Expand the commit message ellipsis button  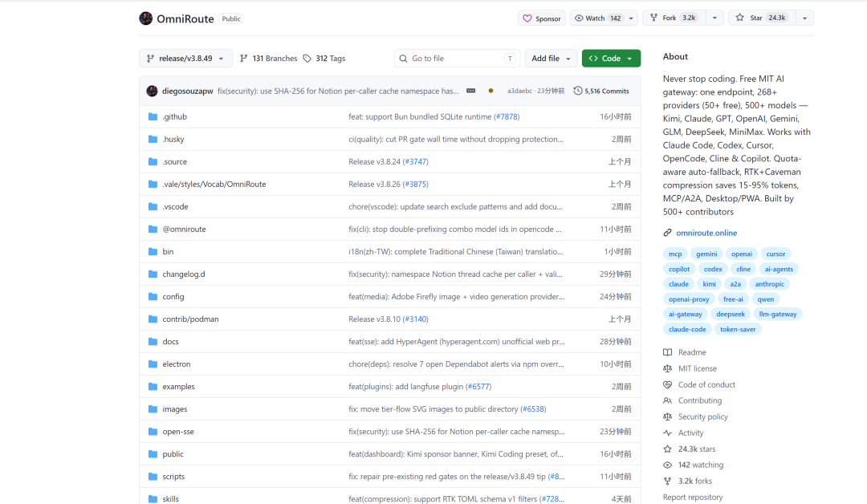[x=471, y=91]
